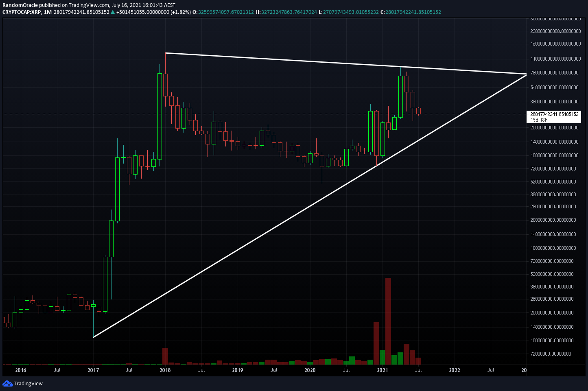
Task: Open the RandomOracle author name
Action: click(20, 5)
